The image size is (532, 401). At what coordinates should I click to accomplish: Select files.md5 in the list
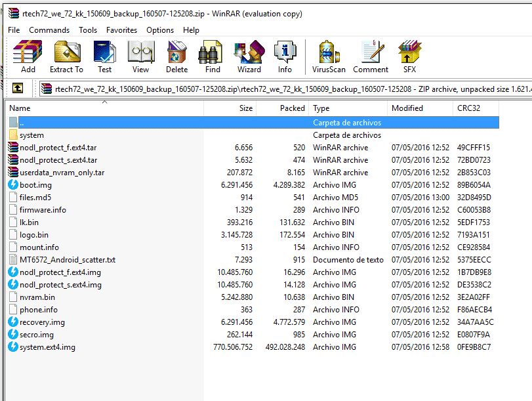(35, 198)
